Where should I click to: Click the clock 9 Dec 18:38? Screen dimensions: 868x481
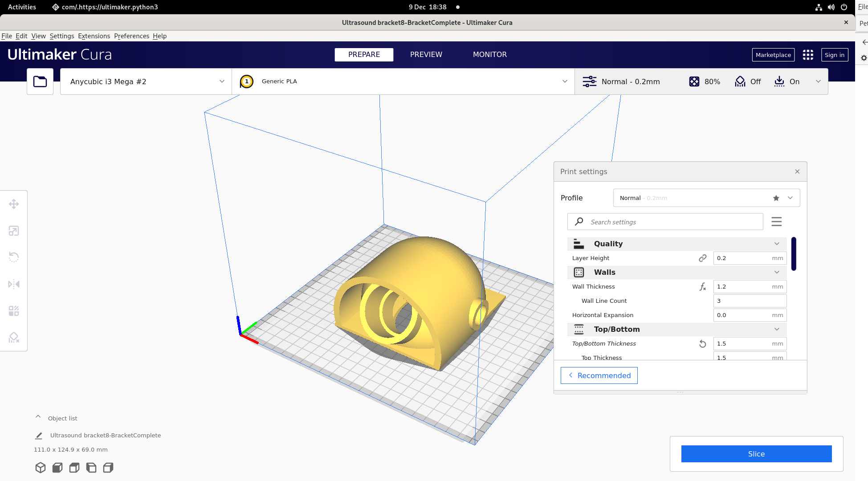coord(428,7)
